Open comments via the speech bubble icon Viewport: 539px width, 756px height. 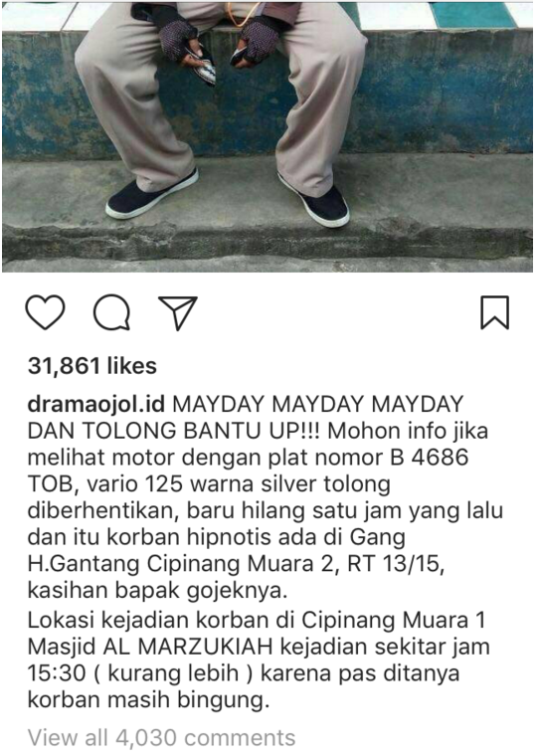click(111, 312)
